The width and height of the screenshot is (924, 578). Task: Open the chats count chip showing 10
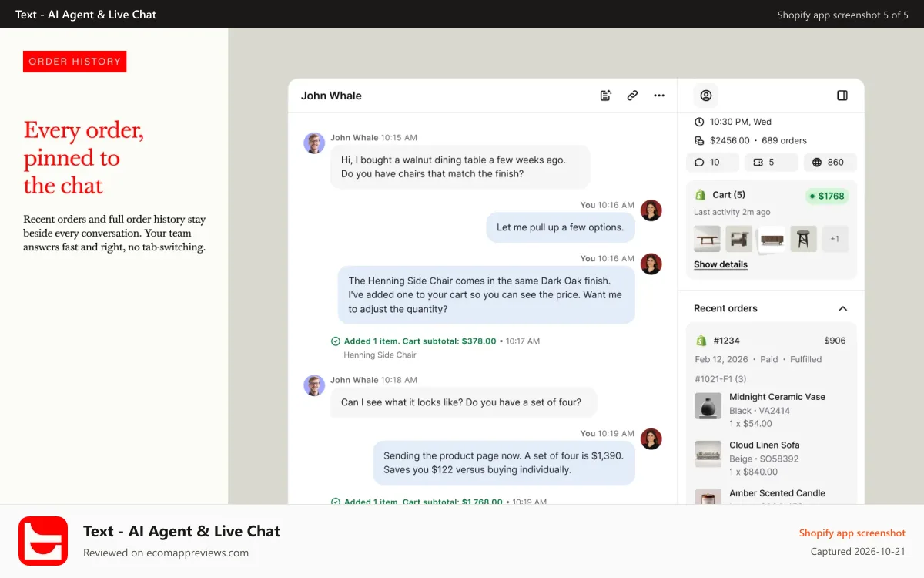click(x=712, y=162)
